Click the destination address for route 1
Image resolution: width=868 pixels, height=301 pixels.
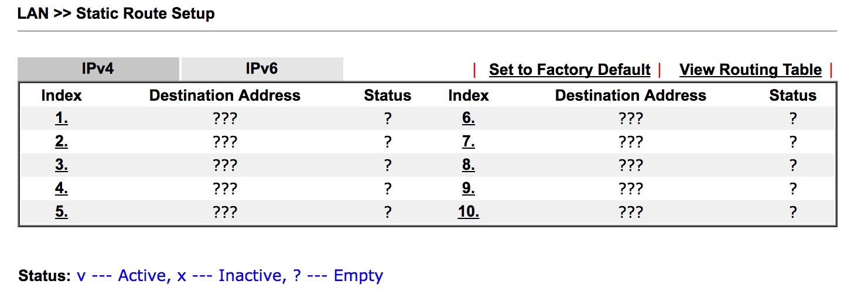tap(225, 119)
